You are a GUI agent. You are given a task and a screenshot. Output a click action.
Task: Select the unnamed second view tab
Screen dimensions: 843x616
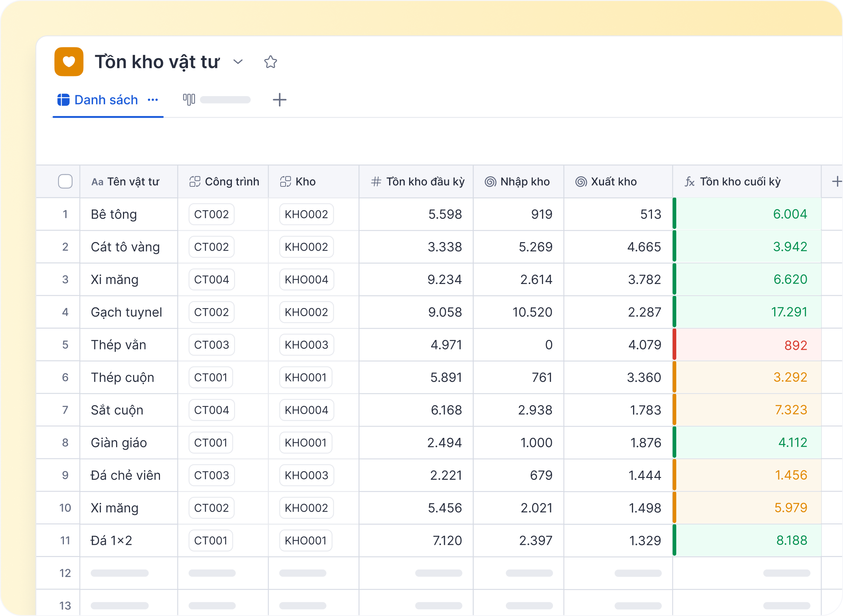[225, 100]
